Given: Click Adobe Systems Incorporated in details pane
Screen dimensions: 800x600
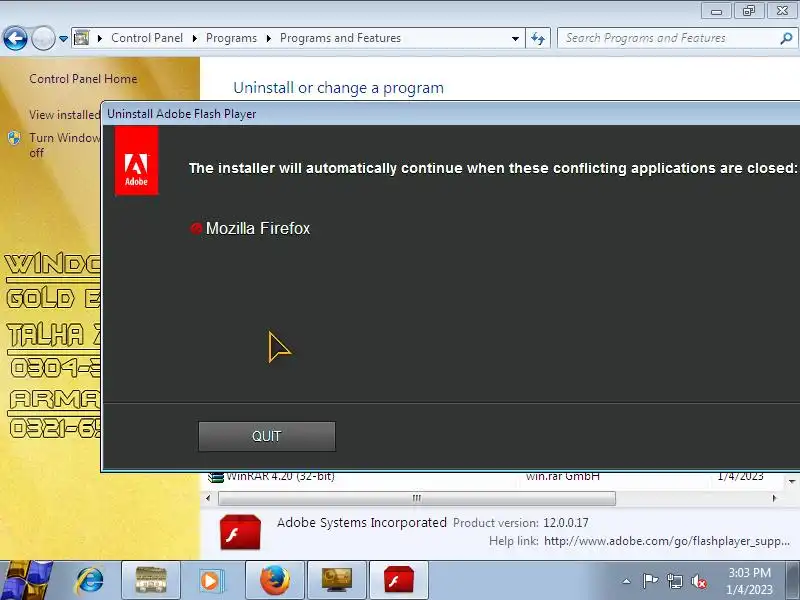Looking at the screenshot, I should (x=362, y=522).
